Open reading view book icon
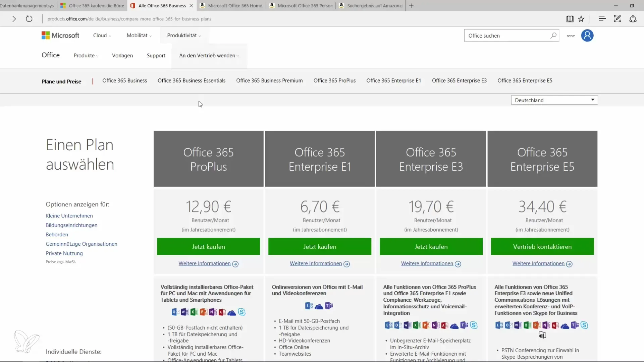The image size is (644, 362). point(570,19)
